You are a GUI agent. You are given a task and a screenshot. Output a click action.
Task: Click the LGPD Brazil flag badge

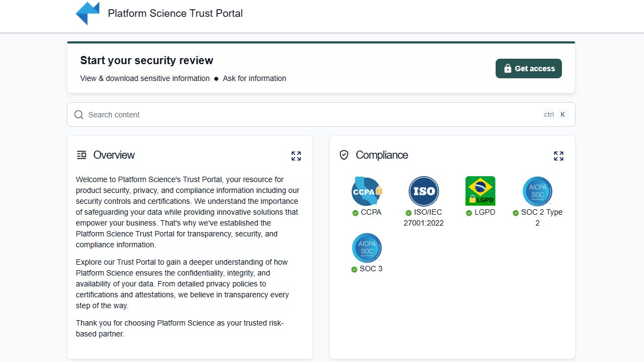480,191
